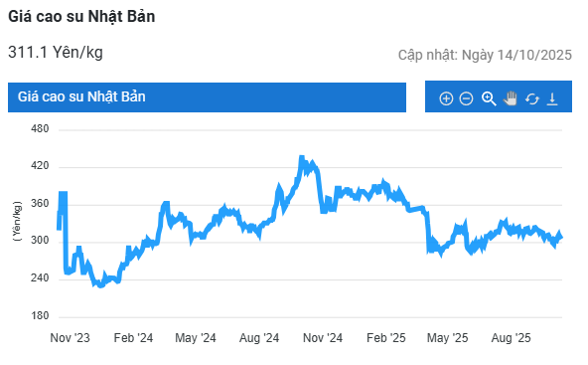Click the Aug '25 x-axis label
The width and height of the screenshot is (588, 365).
[511, 338]
